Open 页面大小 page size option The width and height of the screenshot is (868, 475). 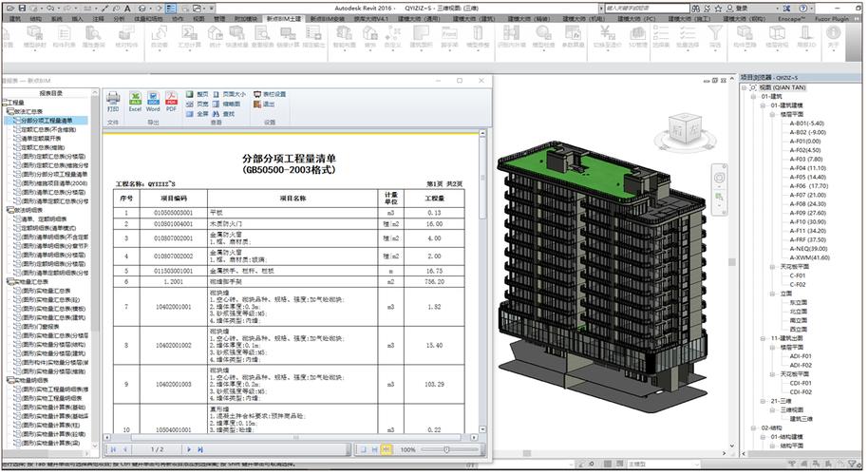coord(229,95)
